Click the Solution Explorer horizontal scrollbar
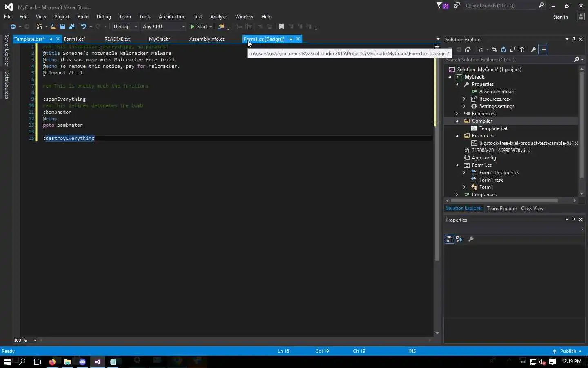 pos(505,201)
